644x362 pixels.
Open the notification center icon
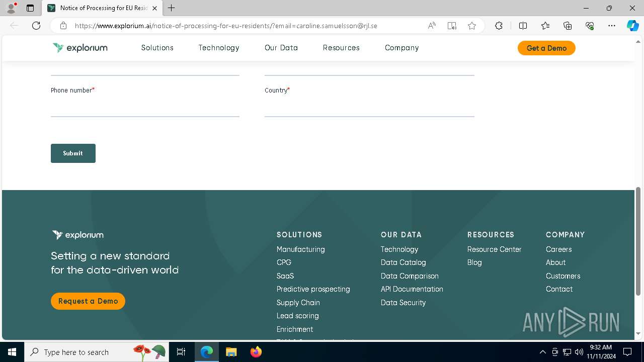coord(627,352)
